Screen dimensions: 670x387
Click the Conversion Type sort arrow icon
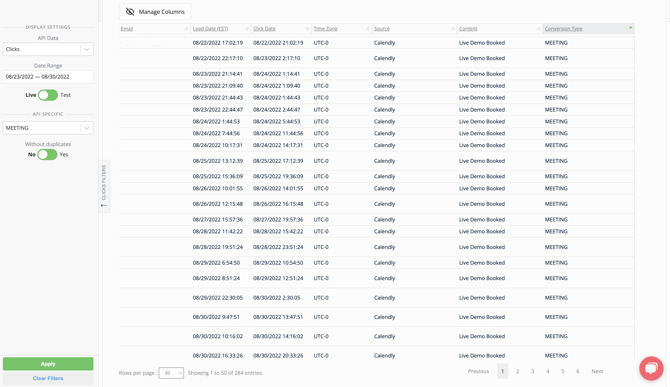[630, 28]
